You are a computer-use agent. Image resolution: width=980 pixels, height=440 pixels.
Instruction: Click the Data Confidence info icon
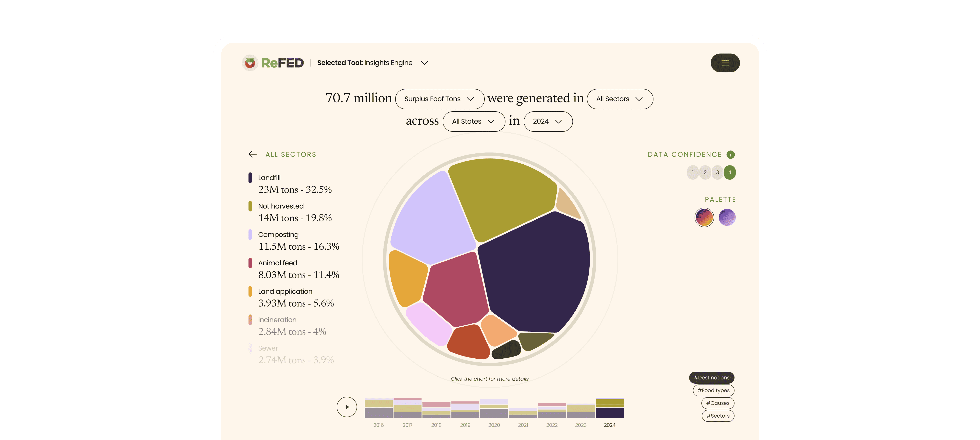730,154
